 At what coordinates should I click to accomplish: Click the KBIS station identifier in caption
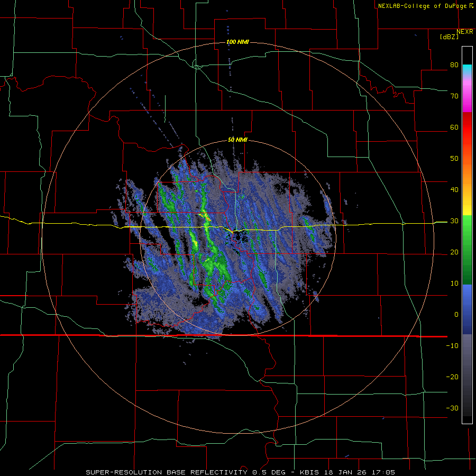tap(309, 472)
